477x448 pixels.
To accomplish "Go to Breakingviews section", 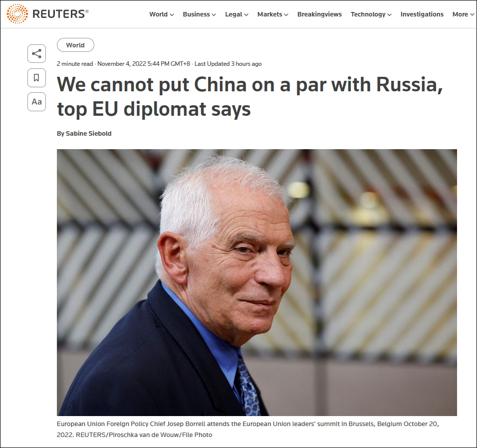I will click(319, 14).
